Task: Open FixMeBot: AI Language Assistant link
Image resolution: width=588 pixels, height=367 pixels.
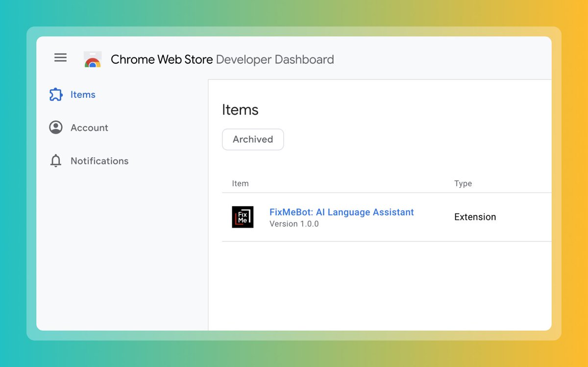Action: (x=342, y=212)
